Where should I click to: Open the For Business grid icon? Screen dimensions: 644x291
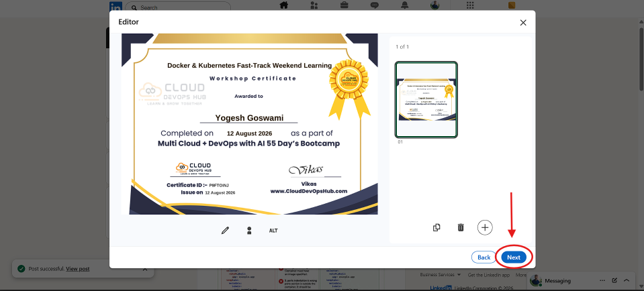[470, 5]
